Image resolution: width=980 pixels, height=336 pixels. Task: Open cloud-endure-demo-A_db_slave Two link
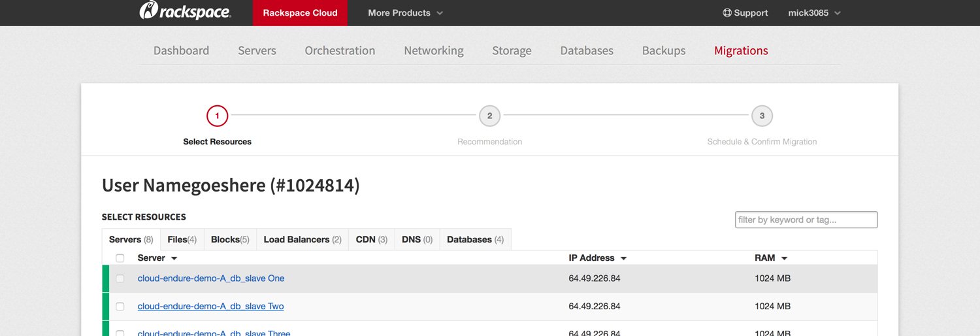pyautogui.click(x=210, y=307)
